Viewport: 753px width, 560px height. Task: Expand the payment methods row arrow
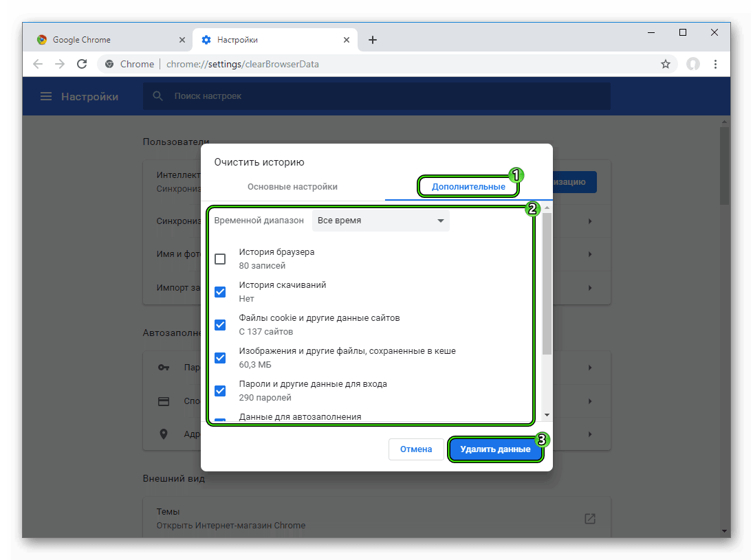[x=590, y=401]
